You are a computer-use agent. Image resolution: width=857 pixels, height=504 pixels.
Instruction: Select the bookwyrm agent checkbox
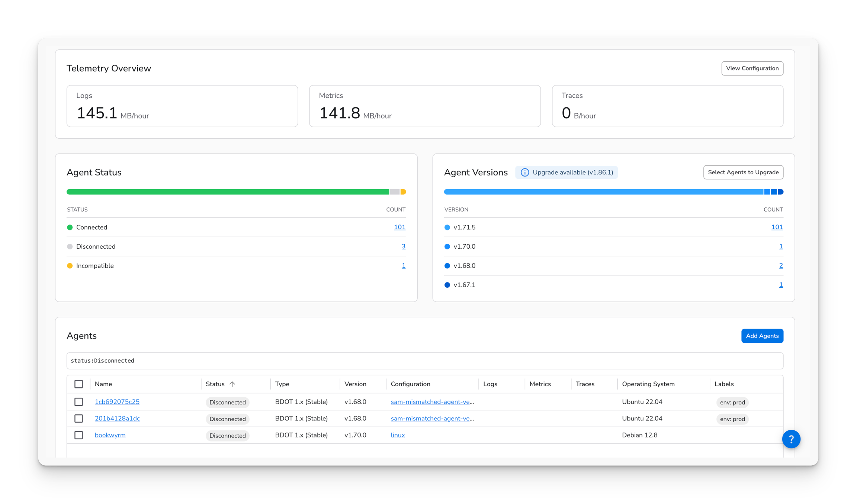(78, 435)
